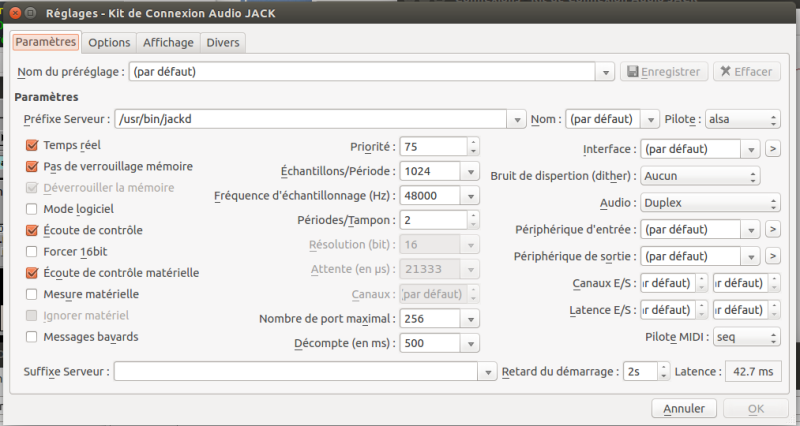The height and width of the screenshot is (426, 800).
Task: Open the Bruit de dispertion (dither) selector
Action: (700, 176)
